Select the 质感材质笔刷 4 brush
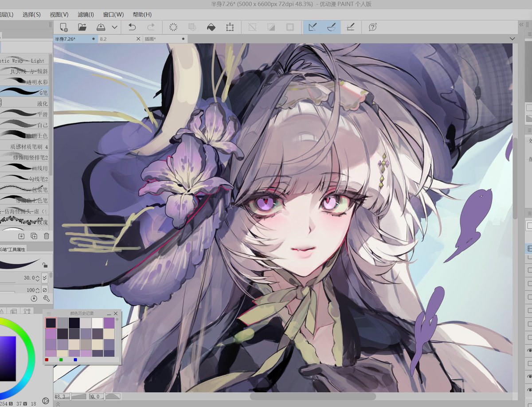The width and height of the screenshot is (532, 407). (x=25, y=146)
